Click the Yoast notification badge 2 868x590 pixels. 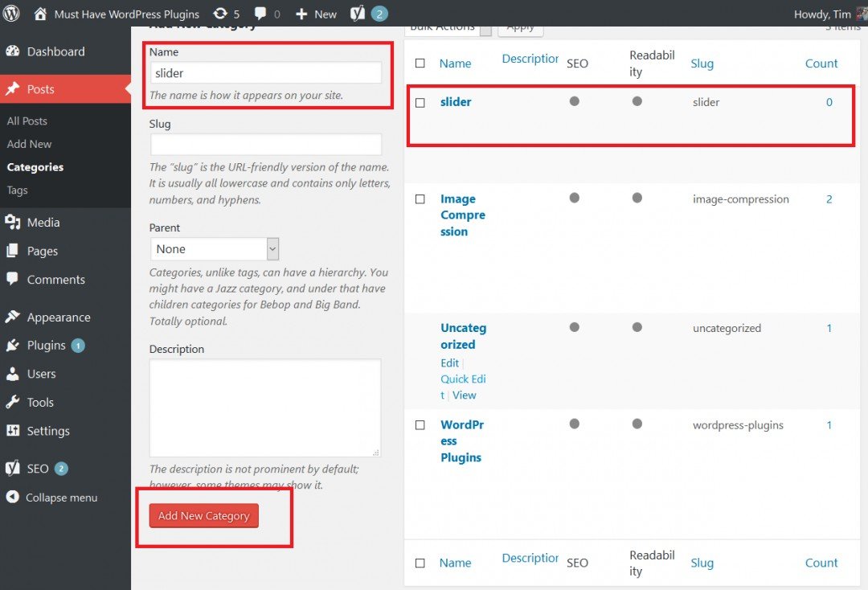click(x=379, y=14)
